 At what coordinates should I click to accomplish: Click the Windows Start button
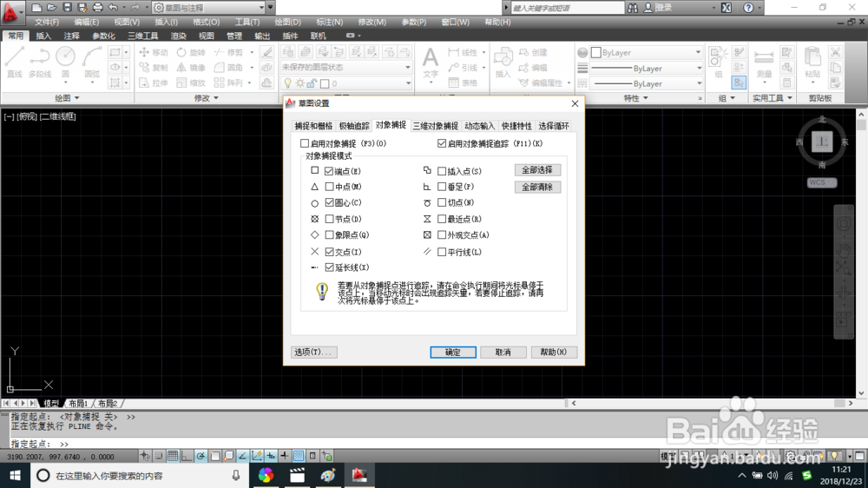click(x=15, y=475)
